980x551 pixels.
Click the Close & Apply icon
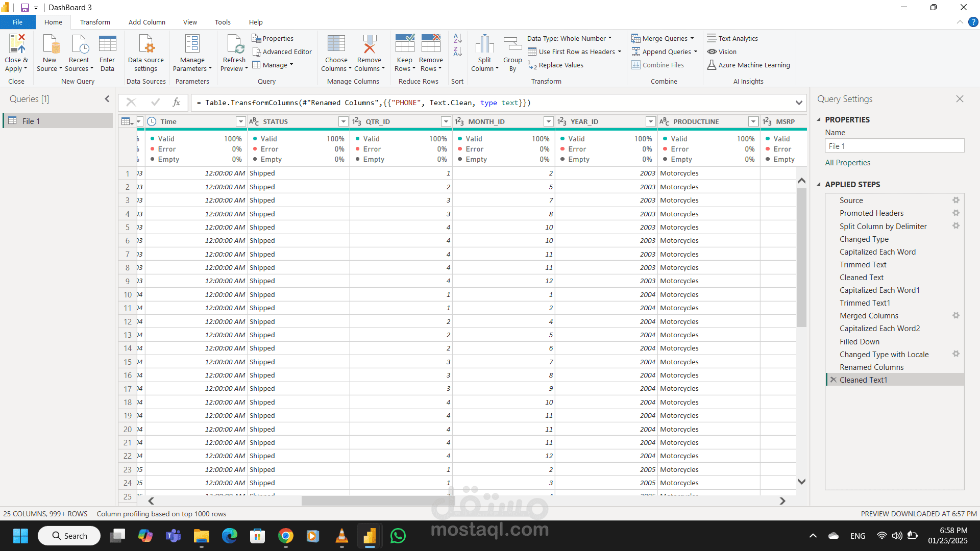(16, 44)
